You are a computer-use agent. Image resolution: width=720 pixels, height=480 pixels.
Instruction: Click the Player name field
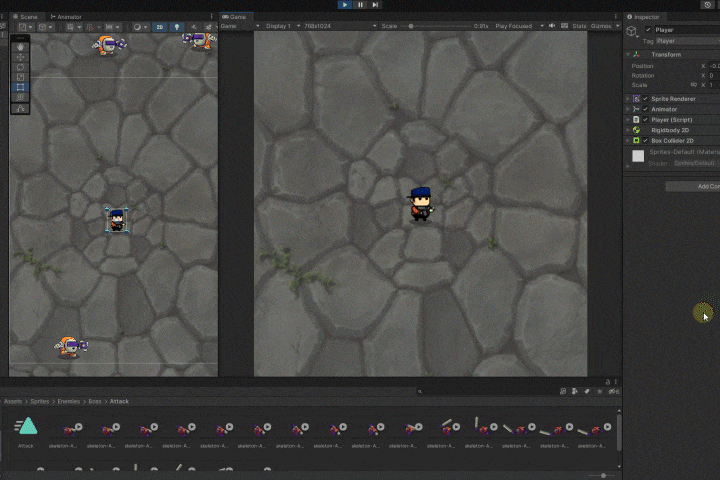[686, 30]
